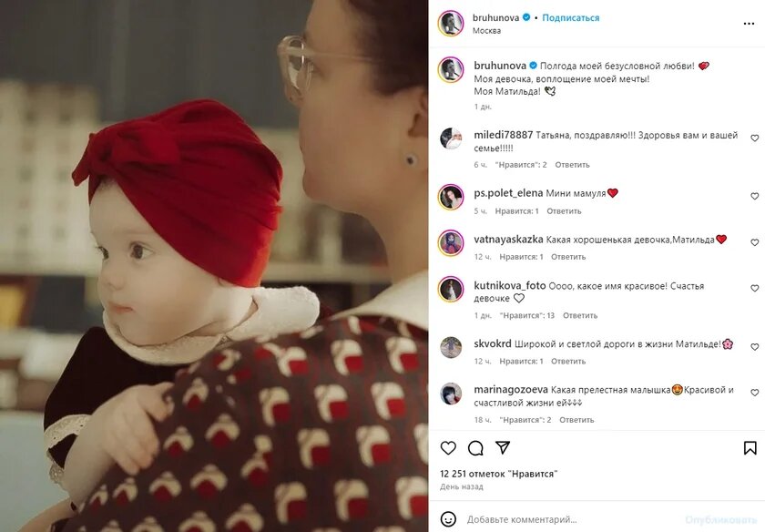Open the three-dot more options menu
The image size is (765, 532).
(749, 24)
